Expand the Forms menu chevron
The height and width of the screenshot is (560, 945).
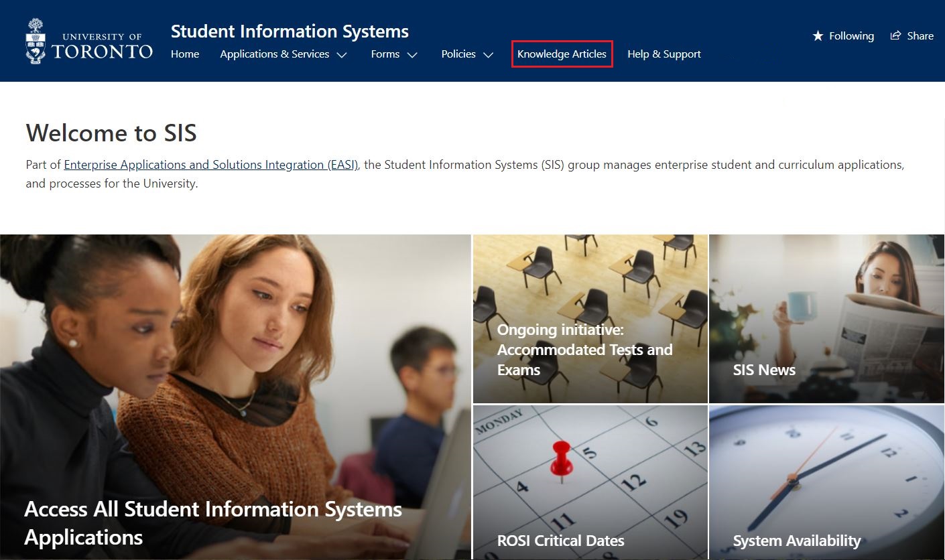412,55
